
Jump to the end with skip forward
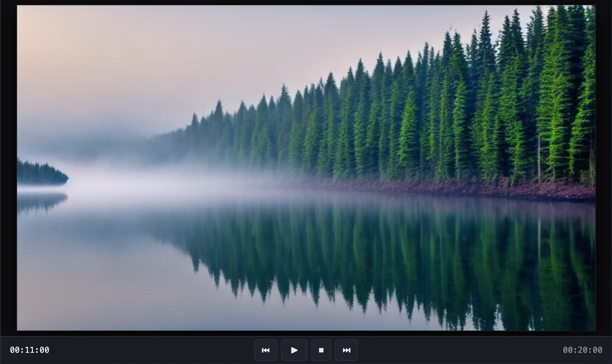click(346, 350)
